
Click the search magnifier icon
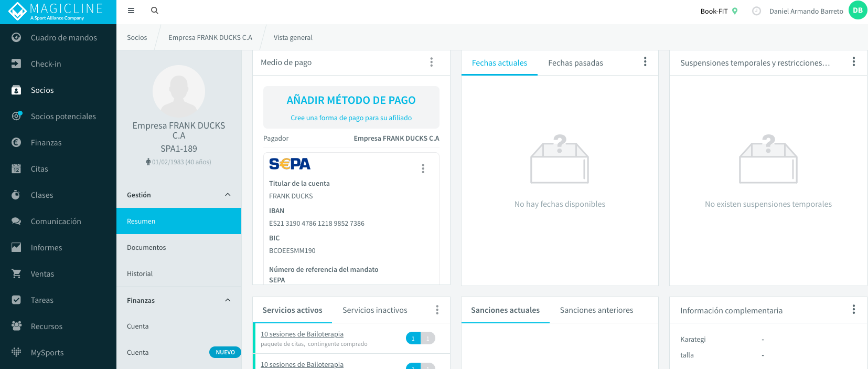click(155, 10)
